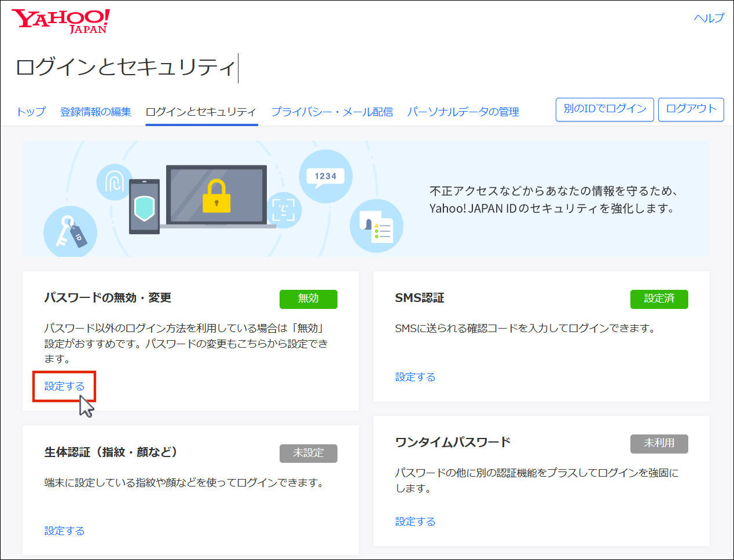Open 設定する for ワンタイムパスワード
This screenshot has height=560, width=734.
415,522
